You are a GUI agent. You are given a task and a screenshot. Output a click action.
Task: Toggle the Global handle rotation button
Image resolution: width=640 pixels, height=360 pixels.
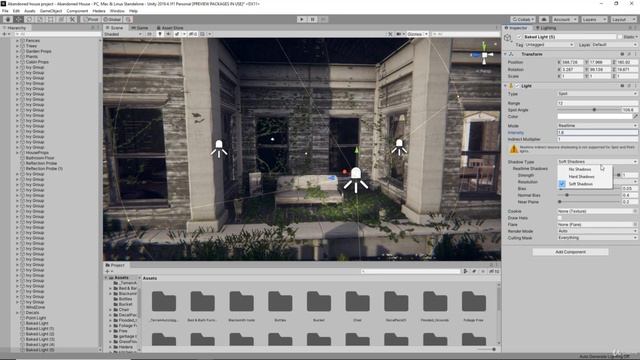pyautogui.click(x=111, y=19)
